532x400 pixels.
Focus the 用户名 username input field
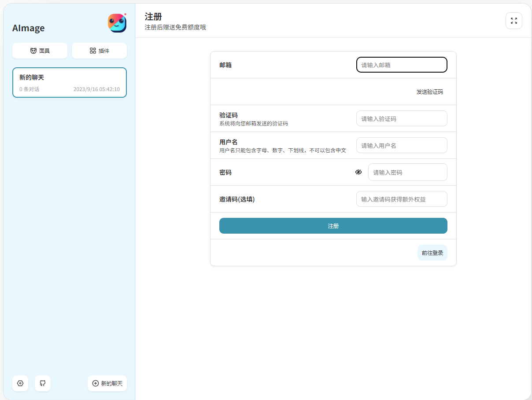pos(402,145)
